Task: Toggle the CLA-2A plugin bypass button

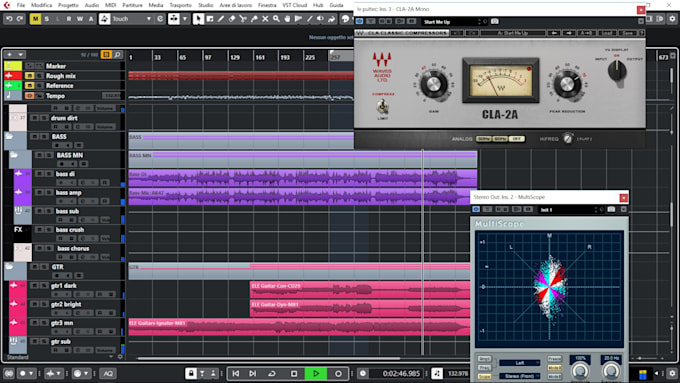Action: click(x=360, y=21)
